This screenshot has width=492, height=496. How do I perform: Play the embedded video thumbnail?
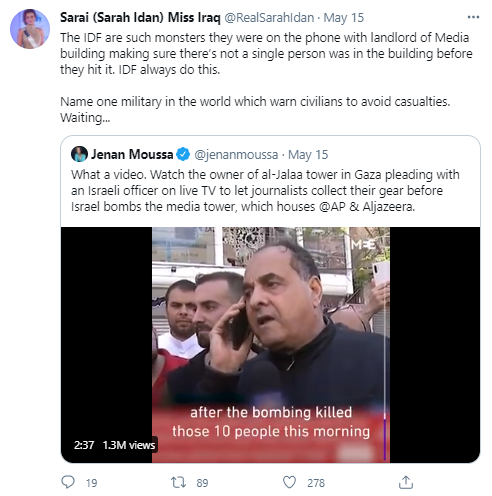pos(270,345)
